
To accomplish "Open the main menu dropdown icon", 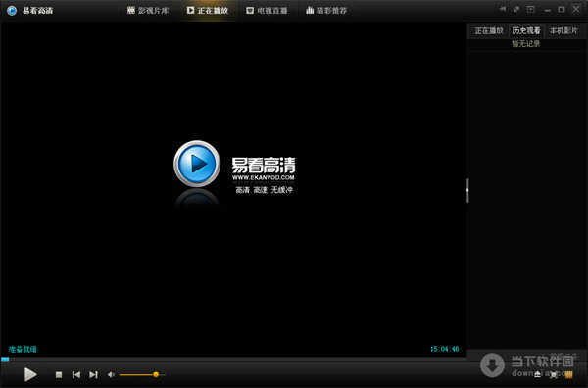I will point(531,9).
